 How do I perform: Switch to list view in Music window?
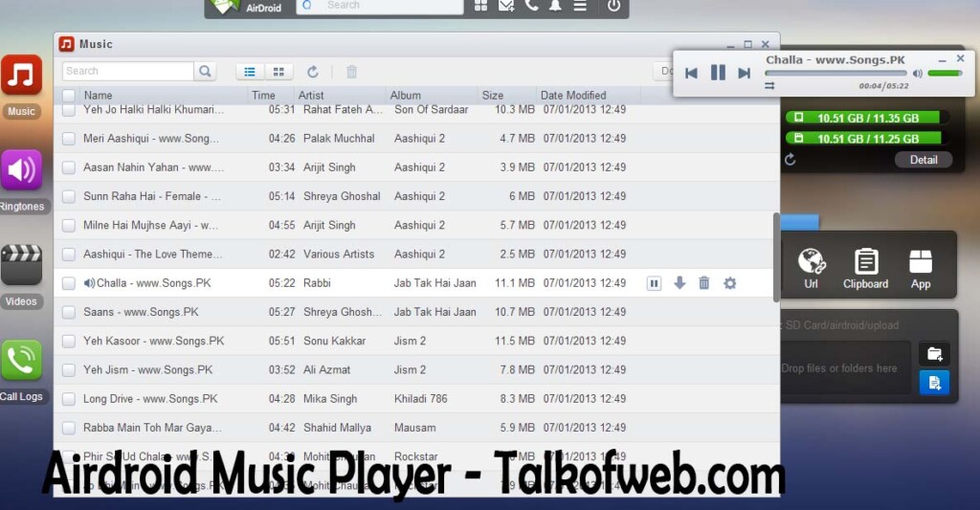250,72
